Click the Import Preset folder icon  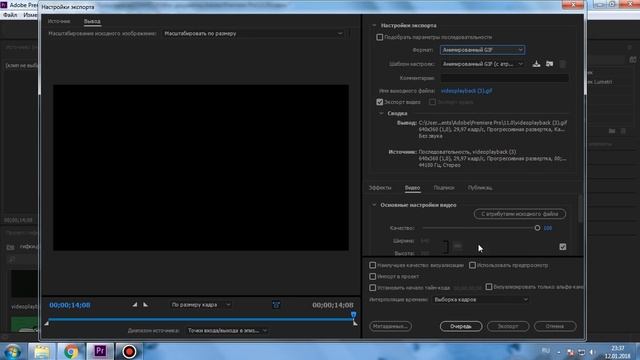(549, 64)
